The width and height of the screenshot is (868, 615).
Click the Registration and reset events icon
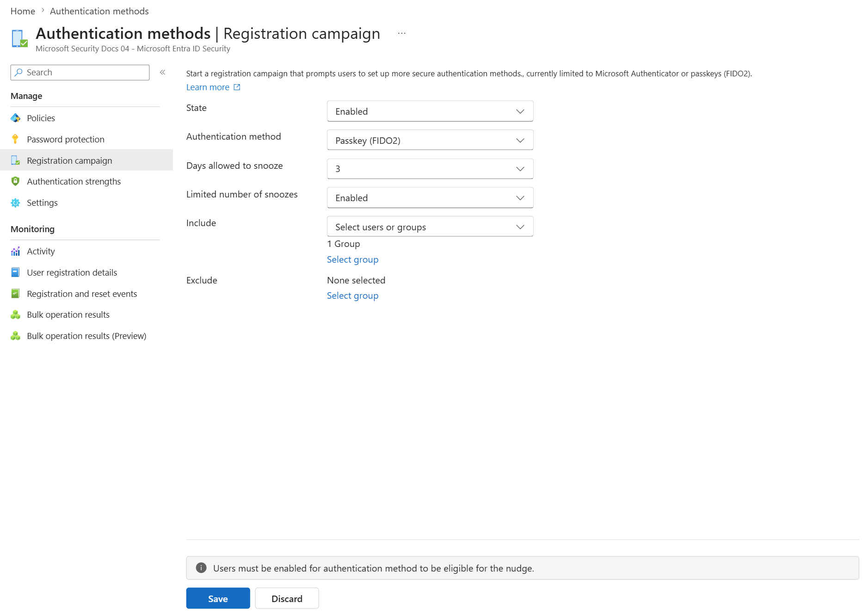coord(15,294)
